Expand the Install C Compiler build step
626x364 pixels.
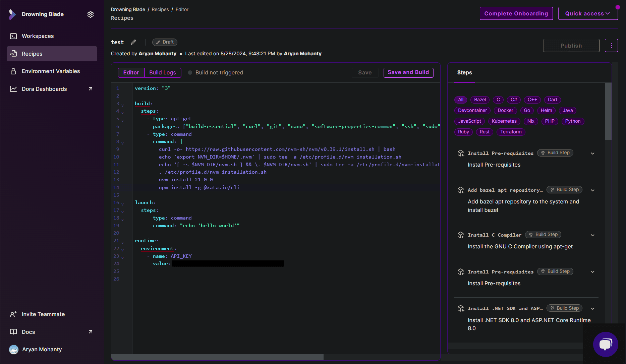592,235
